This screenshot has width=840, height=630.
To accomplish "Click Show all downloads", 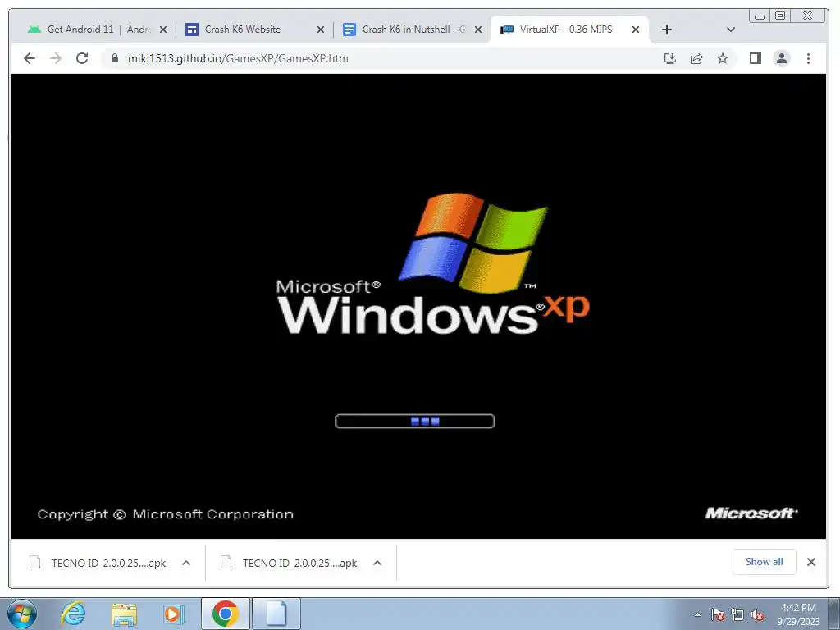I will coord(764,561).
